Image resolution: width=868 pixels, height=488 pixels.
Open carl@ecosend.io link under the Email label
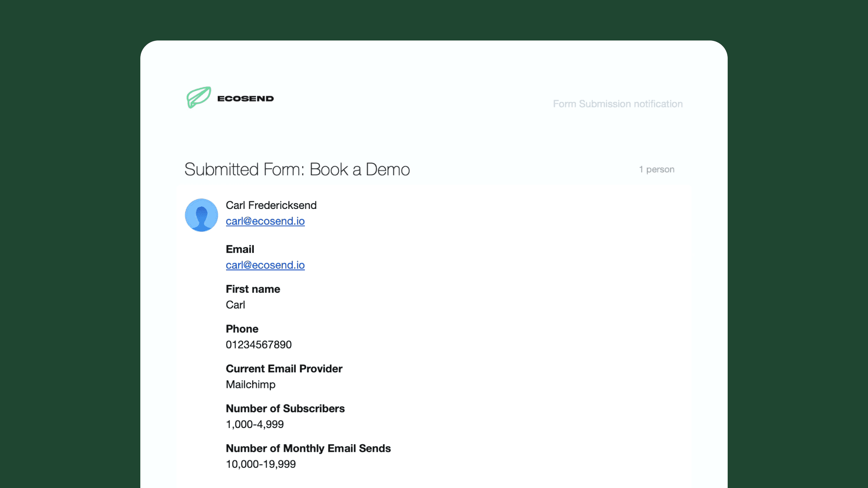pyautogui.click(x=265, y=265)
